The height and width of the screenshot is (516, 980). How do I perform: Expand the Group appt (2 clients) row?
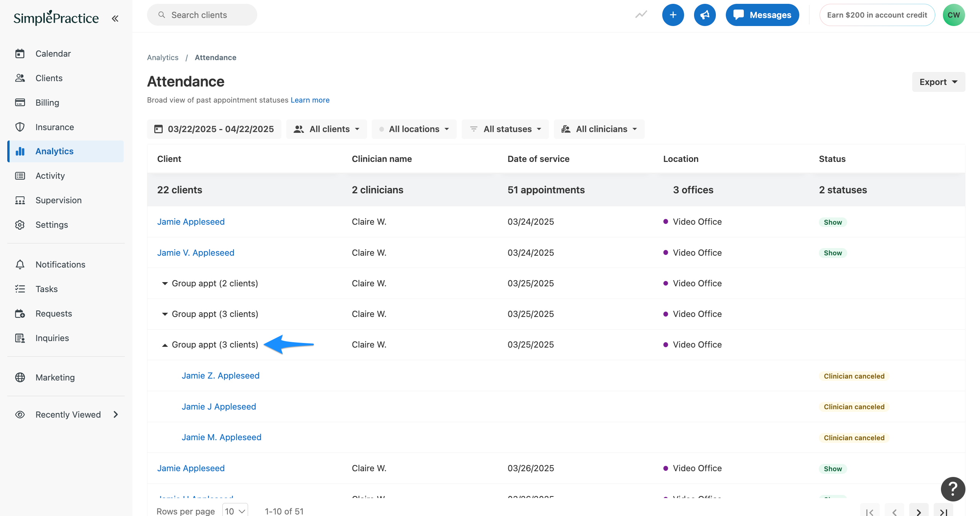pyautogui.click(x=165, y=283)
